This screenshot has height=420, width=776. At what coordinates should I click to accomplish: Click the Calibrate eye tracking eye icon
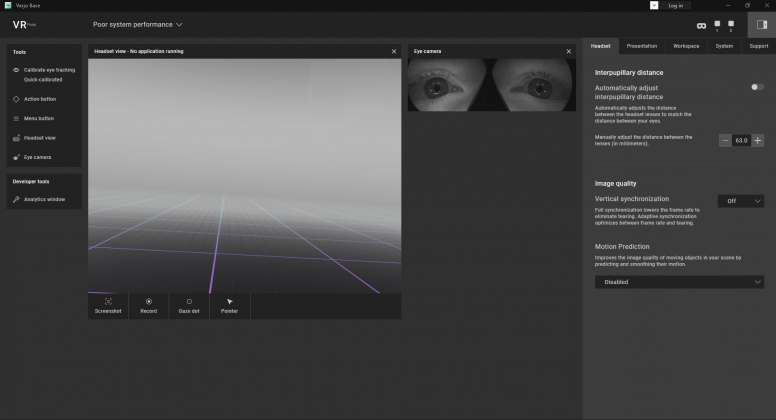coord(16,70)
